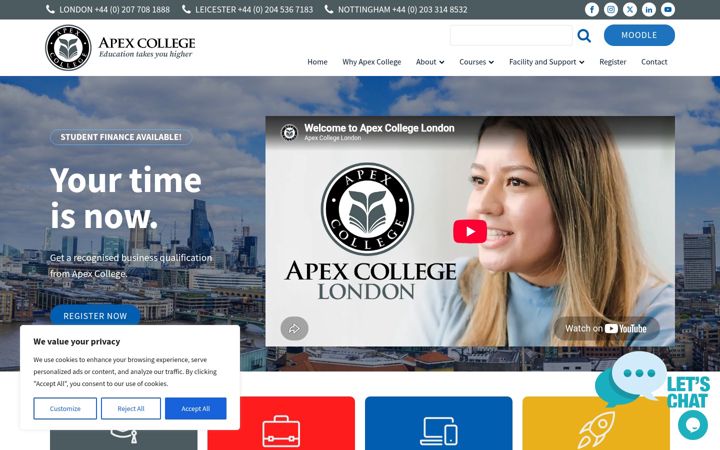Click the phone icon beside Nottingham number
Viewport: 720px width, 450px height.
pyautogui.click(x=329, y=9)
